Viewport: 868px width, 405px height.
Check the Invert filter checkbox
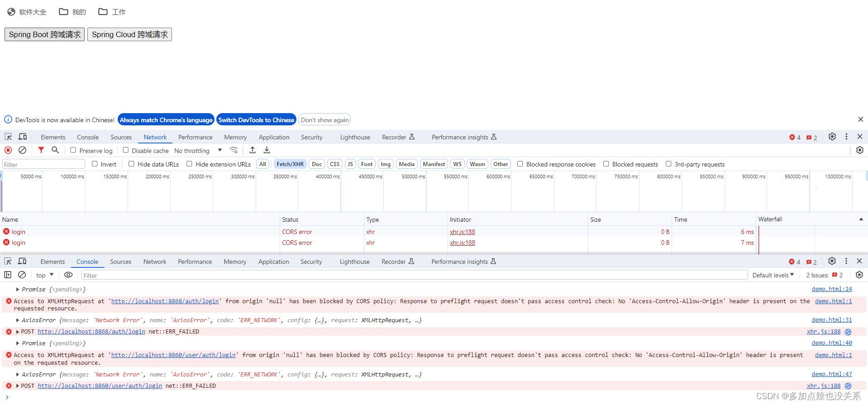click(x=95, y=164)
